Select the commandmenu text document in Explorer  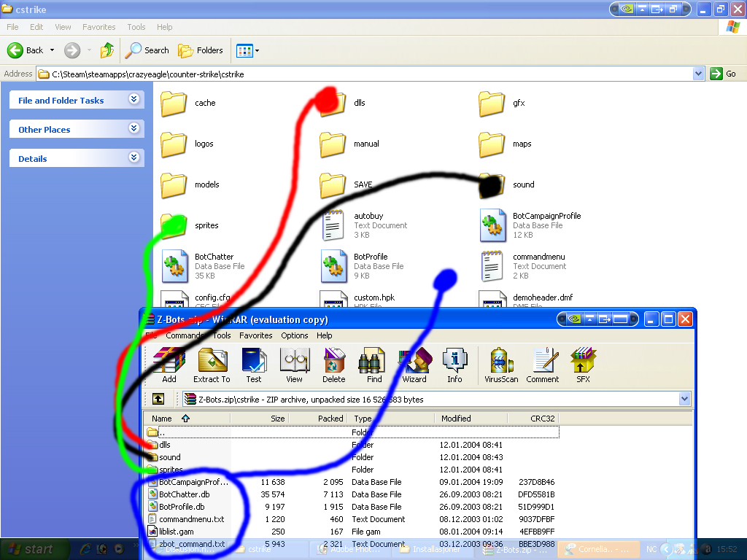coord(523,266)
